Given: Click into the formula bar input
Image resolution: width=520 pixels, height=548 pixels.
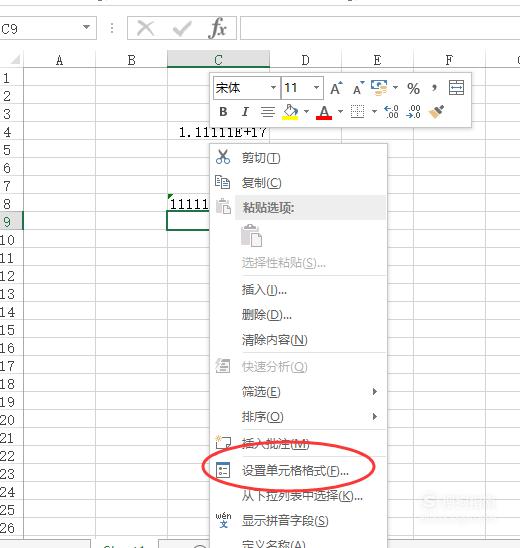Looking at the screenshot, I should (x=380, y=28).
